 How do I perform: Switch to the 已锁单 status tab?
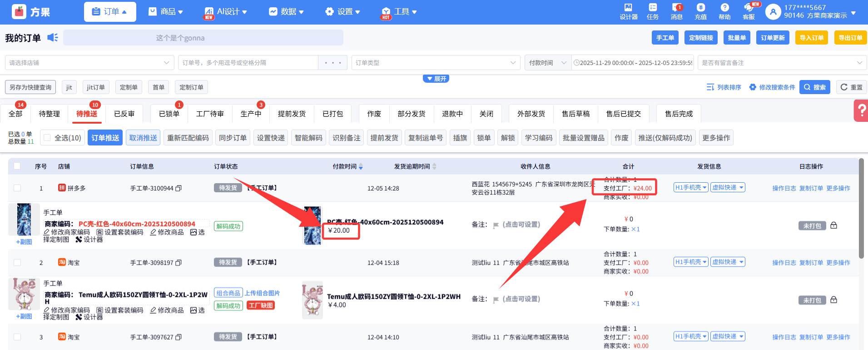click(x=169, y=114)
